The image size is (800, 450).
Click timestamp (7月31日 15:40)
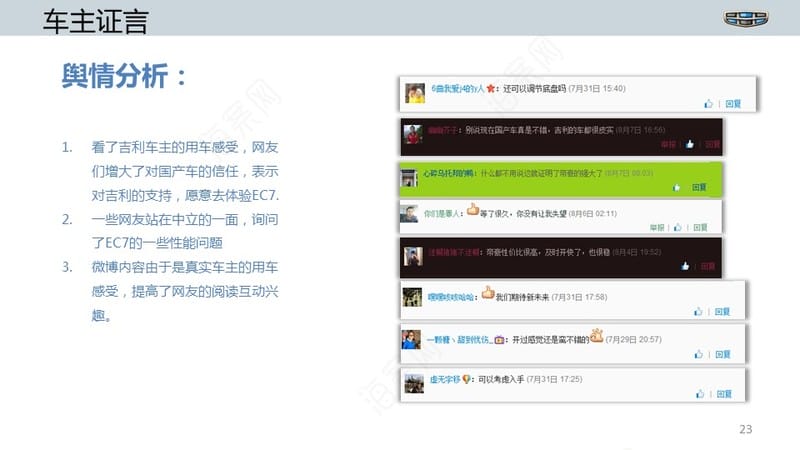[x=597, y=89]
